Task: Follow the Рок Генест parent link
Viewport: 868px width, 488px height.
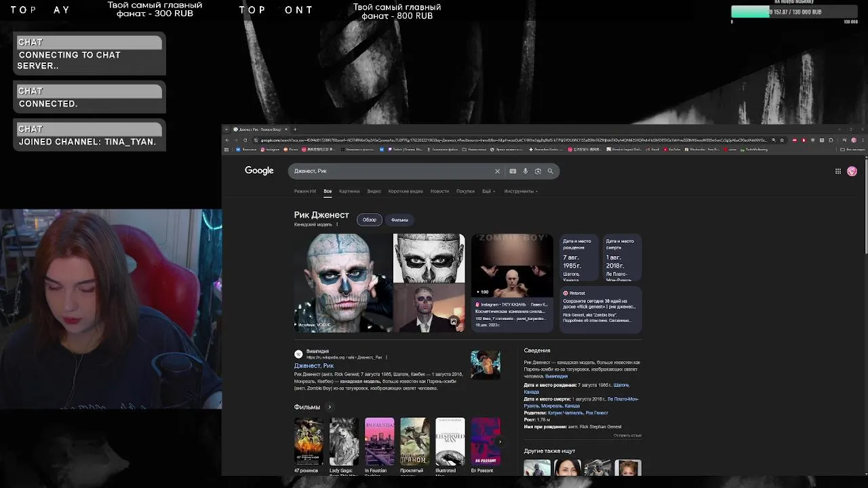Action: coord(597,413)
